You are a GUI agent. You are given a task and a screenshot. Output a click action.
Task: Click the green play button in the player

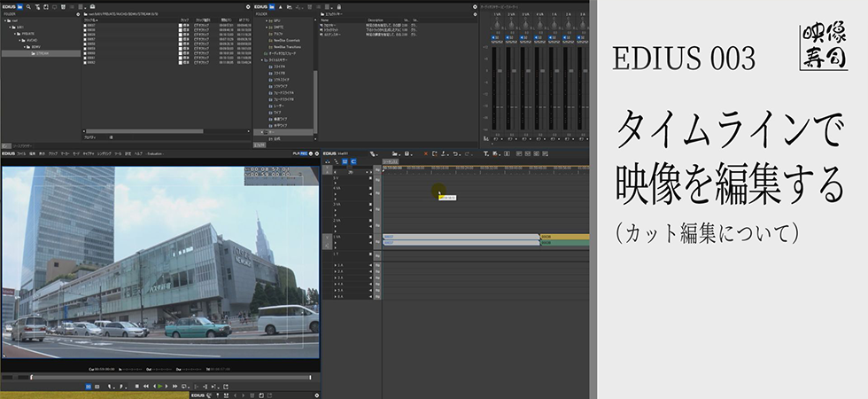tap(160, 387)
